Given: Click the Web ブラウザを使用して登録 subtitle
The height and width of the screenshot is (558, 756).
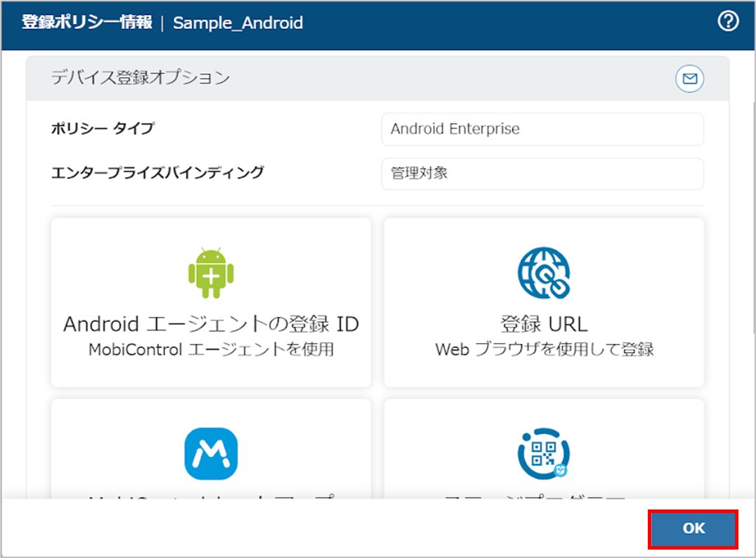Looking at the screenshot, I should pyautogui.click(x=544, y=349).
